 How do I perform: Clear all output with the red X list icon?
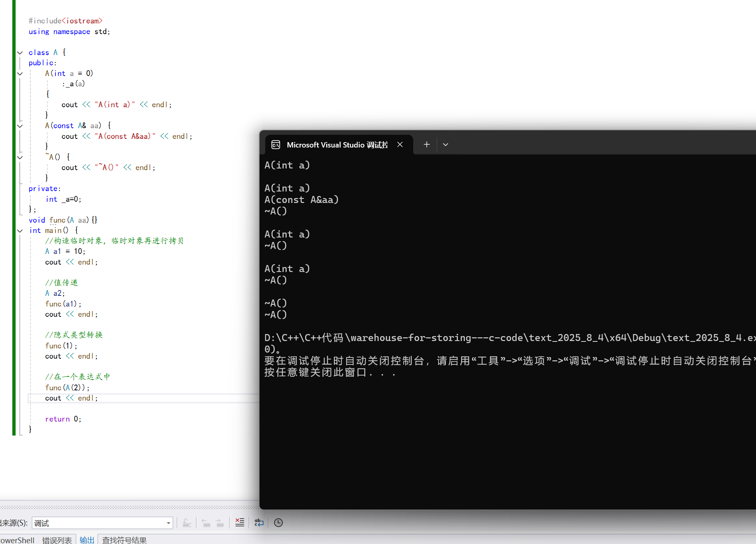click(x=239, y=523)
